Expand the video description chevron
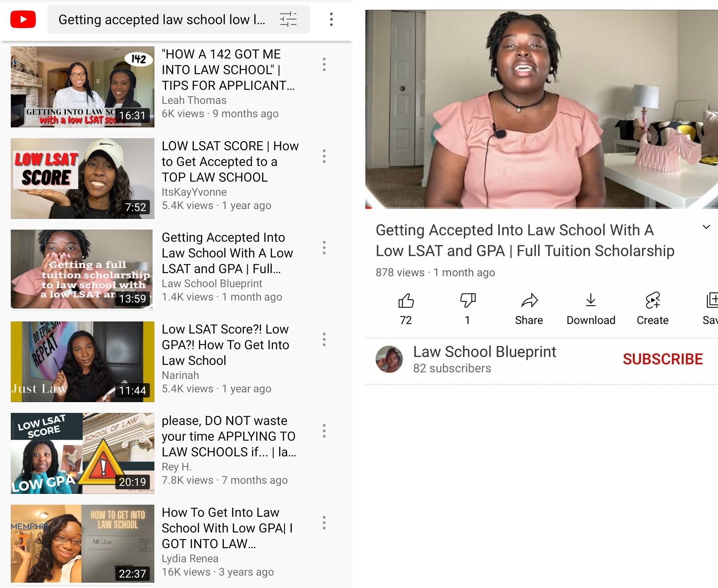The width and height of the screenshot is (718, 588). tap(706, 227)
